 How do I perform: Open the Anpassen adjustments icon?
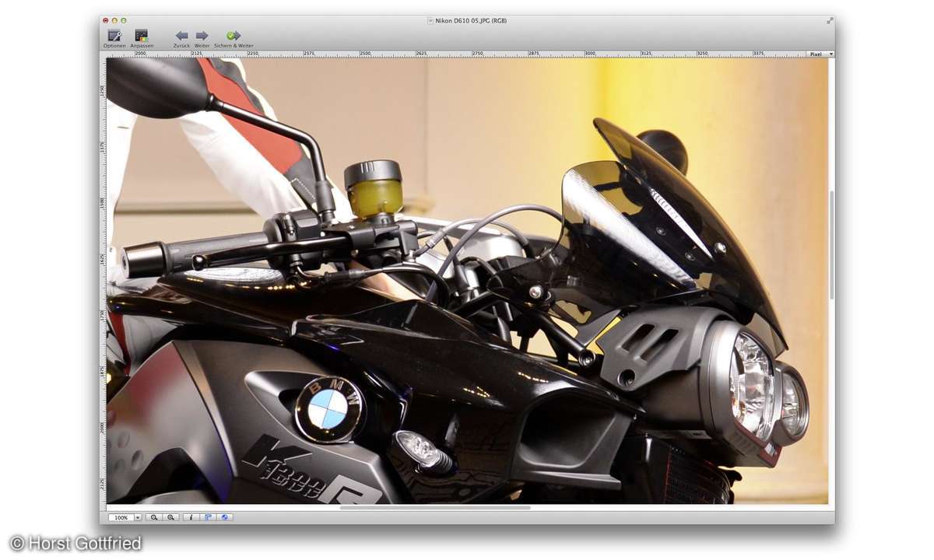[x=141, y=35]
